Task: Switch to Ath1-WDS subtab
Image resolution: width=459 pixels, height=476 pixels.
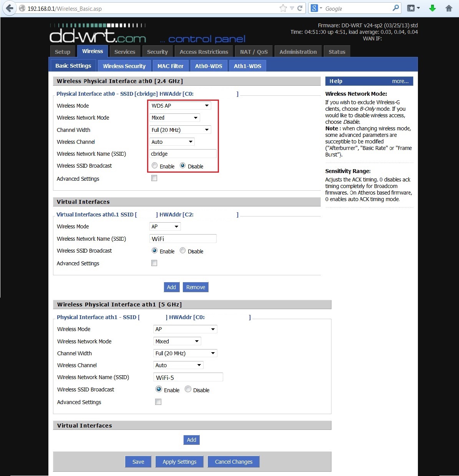Action: pos(247,66)
